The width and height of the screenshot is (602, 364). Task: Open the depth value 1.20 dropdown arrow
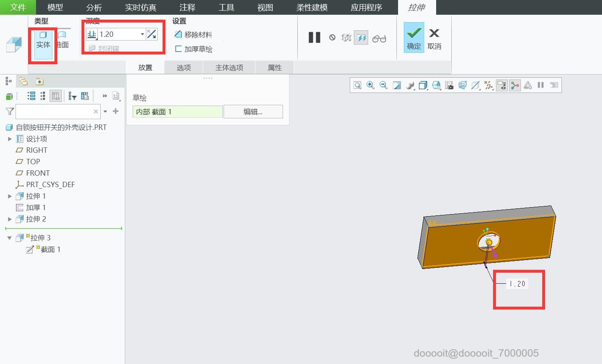142,34
